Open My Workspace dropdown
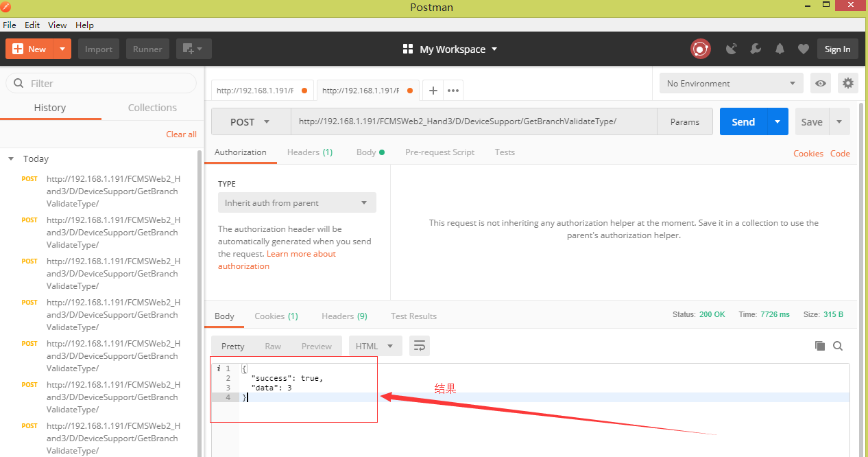The height and width of the screenshot is (457, 868). pyautogui.click(x=450, y=49)
